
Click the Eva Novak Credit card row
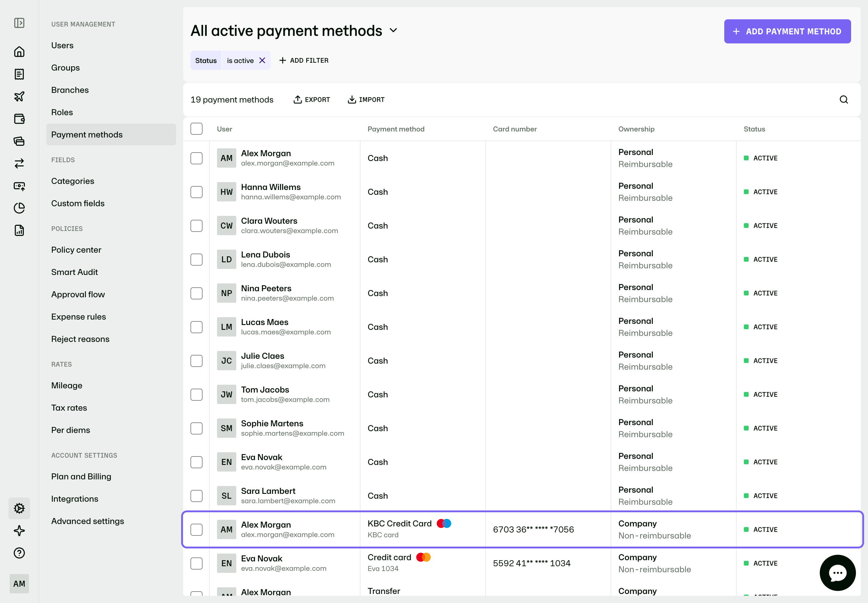tap(522, 563)
